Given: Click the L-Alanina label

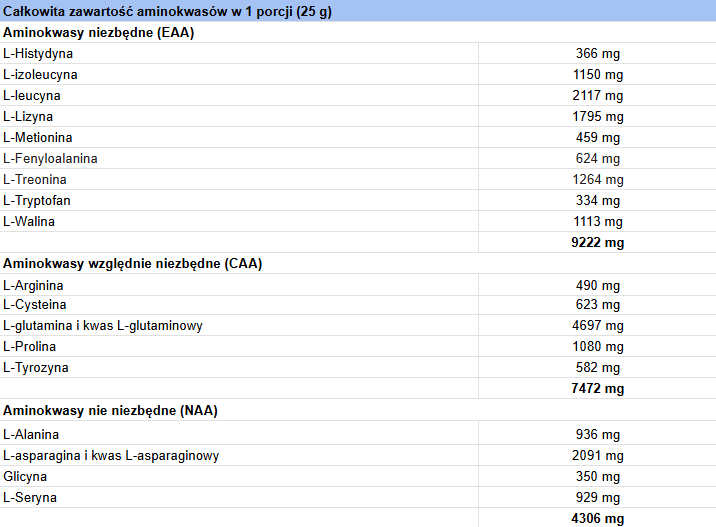Looking at the screenshot, I should pos(31,435).
